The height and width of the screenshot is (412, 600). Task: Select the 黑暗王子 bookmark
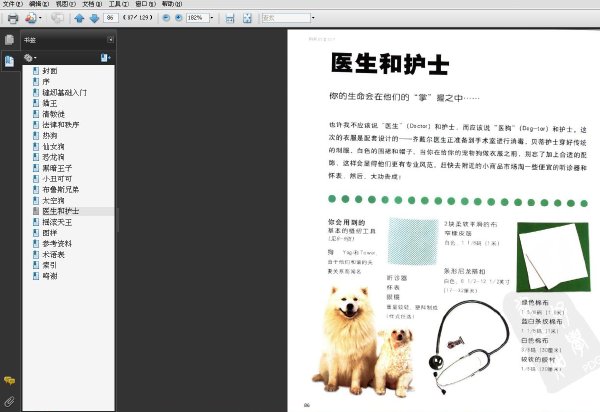57,168
